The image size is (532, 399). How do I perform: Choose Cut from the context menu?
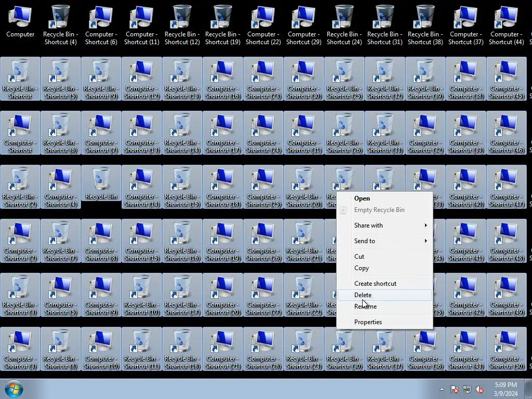pos(385,257)
